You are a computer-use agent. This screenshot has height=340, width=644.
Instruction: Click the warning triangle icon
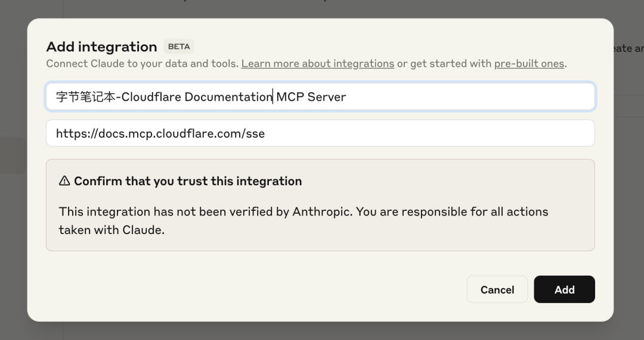click(64, 181)
